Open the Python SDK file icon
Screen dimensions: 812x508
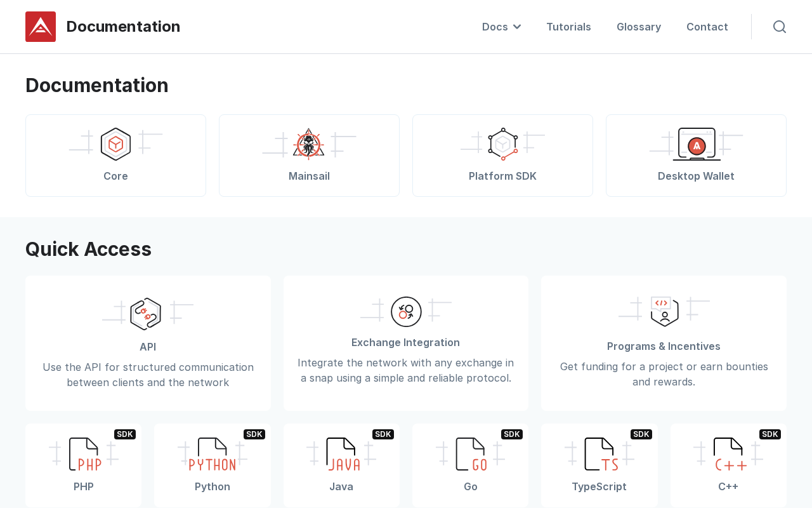[x=213, y=454]
